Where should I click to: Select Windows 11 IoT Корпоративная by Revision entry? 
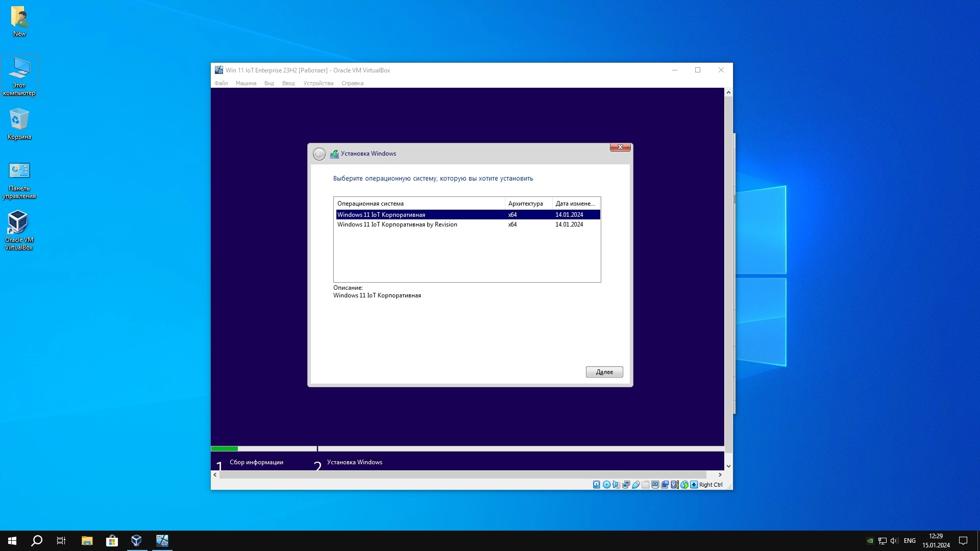click(x=397, y=224)
